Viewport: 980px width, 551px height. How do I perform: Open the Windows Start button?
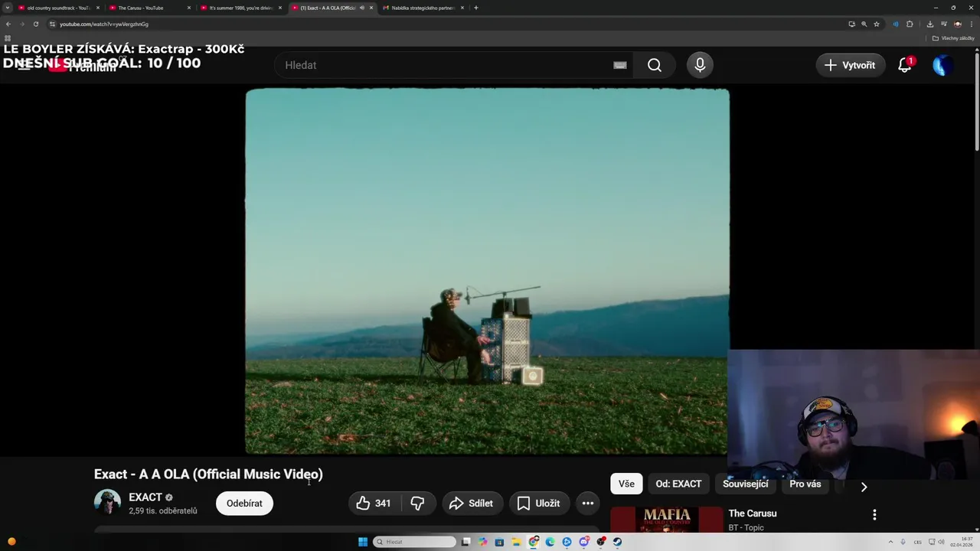tap(363, 542)
